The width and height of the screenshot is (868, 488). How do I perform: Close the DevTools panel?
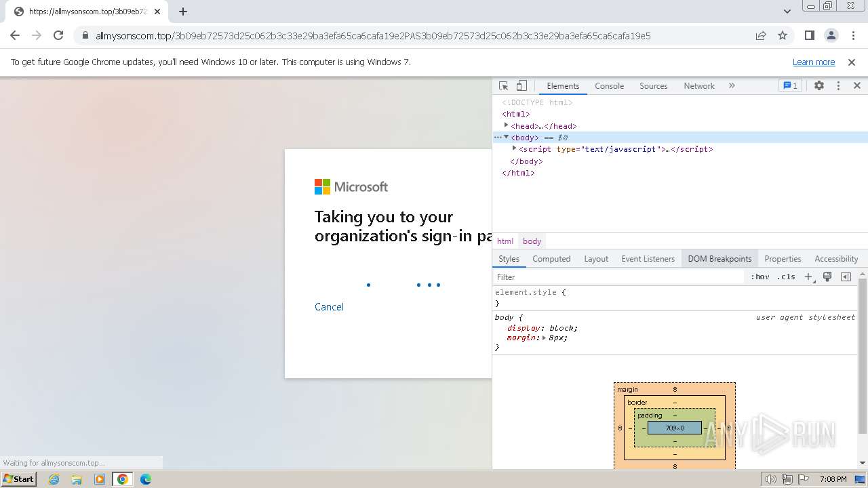tap(857, 86)
